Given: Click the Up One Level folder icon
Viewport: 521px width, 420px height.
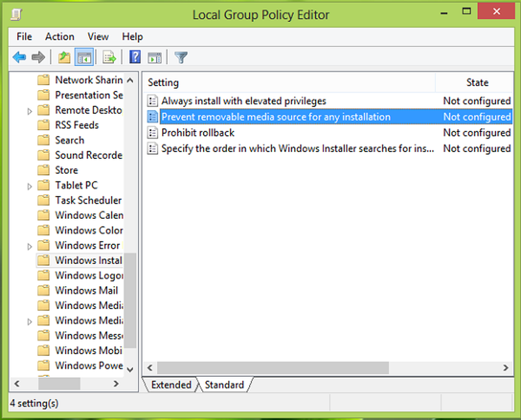Looking at the screenshot, I should coord(64,57).
